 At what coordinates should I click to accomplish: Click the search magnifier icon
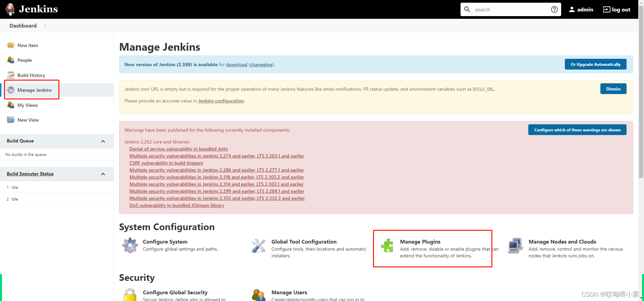467,9
